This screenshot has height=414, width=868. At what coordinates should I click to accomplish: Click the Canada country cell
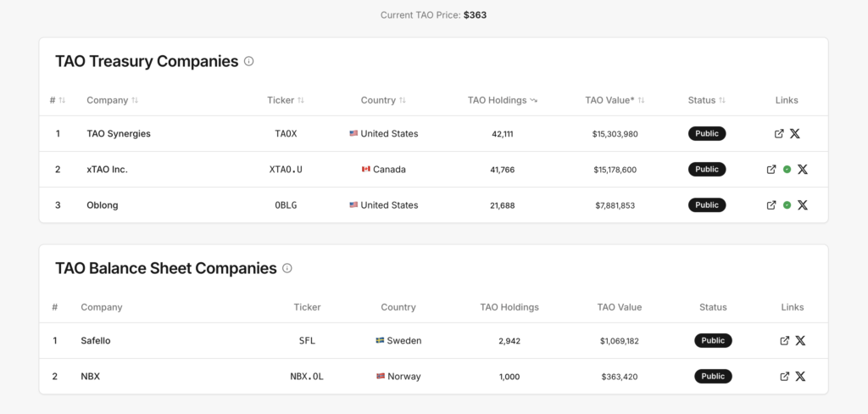click(384, 170)
